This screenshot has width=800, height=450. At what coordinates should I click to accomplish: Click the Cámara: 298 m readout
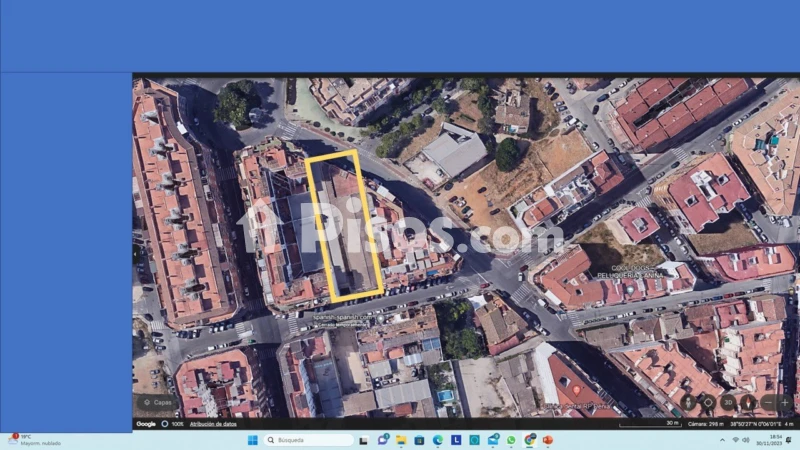pyautogui.click(x=706, y=424)
